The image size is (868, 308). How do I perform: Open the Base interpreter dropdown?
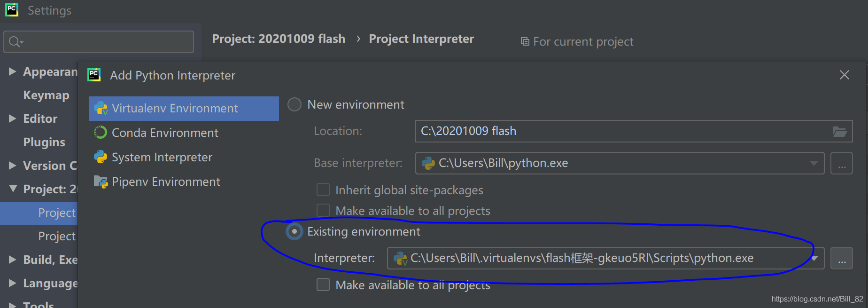tap(814, 163)
